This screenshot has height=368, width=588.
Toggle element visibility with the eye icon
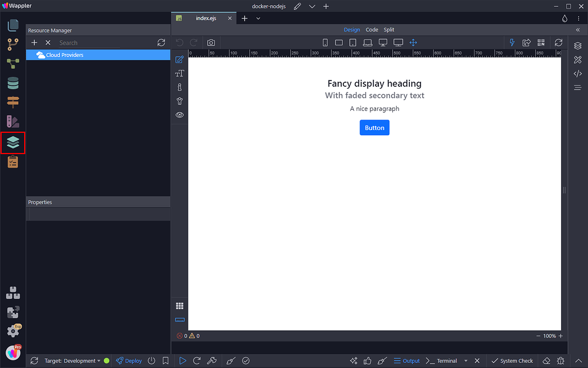point(179,114)
